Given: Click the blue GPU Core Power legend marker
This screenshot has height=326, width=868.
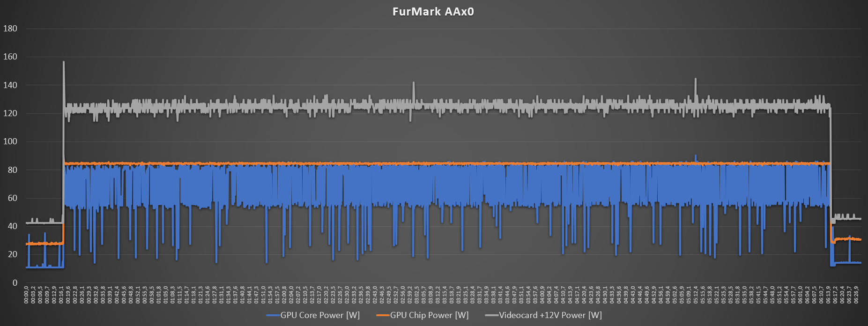Looking at the screenshot, I should pyautogui.click(x=273, y=316).
